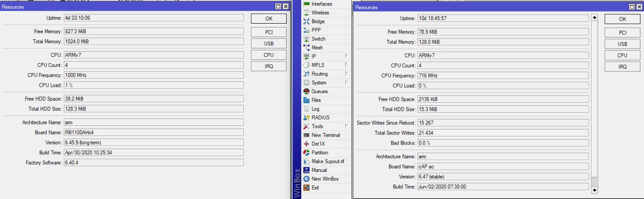This screenshot has height=199, width=644.
Task: Click scroll up arrow in right Resources window
Action: click(x=595, y=18)
